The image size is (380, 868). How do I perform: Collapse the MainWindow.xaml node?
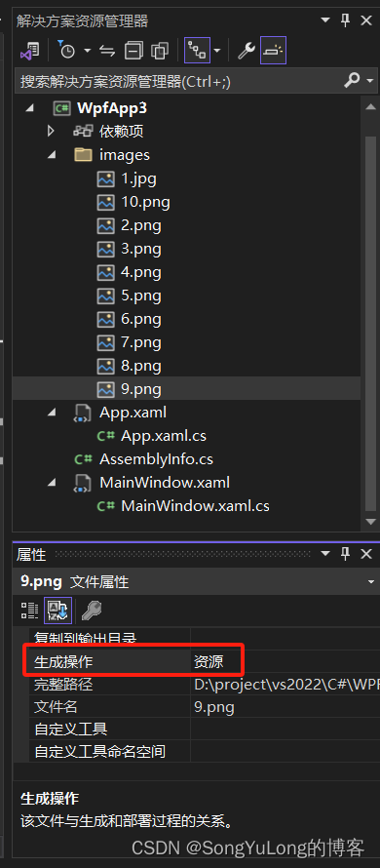[x=52, y=483]
